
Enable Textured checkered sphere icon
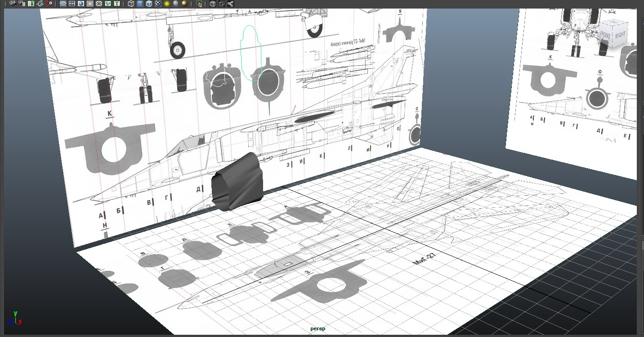pos(158,4)
